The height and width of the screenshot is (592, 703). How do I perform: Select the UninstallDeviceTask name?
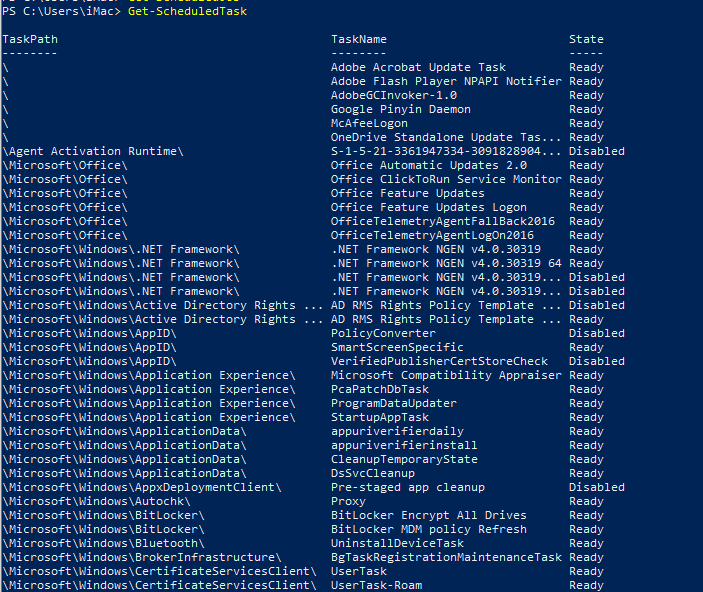pyautogui.click(x=397, y=543)
